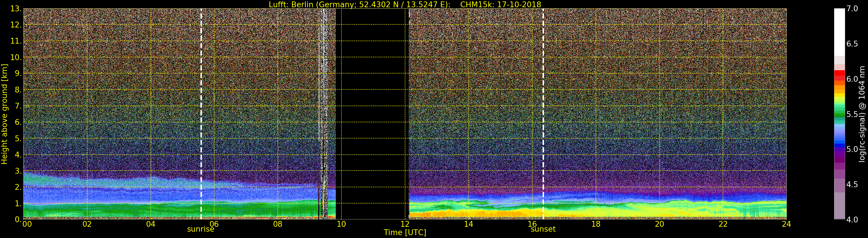
Task: Click the 'Height above ground [km]' axis label
Action: click(4, 114)
